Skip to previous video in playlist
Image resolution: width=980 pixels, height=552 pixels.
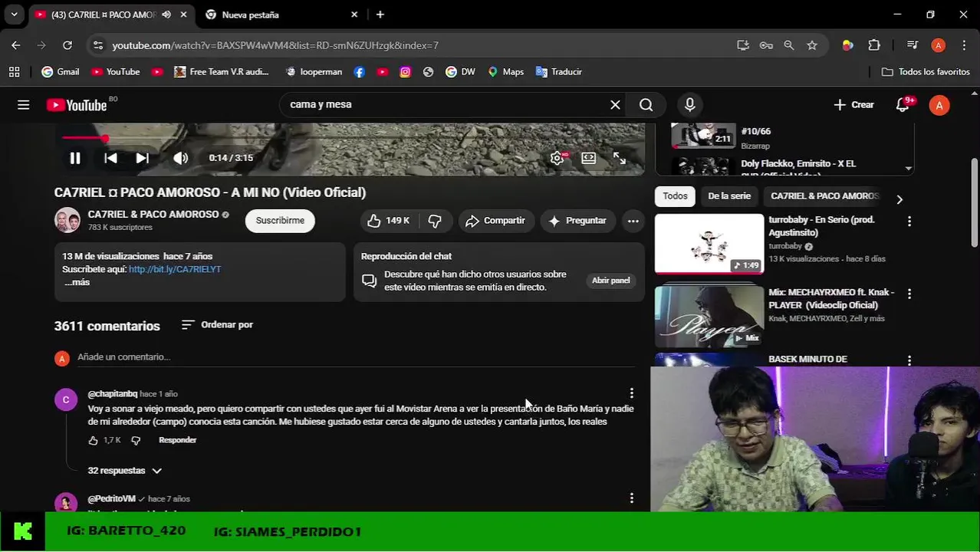pyautogui.click(x=110, y=158)
